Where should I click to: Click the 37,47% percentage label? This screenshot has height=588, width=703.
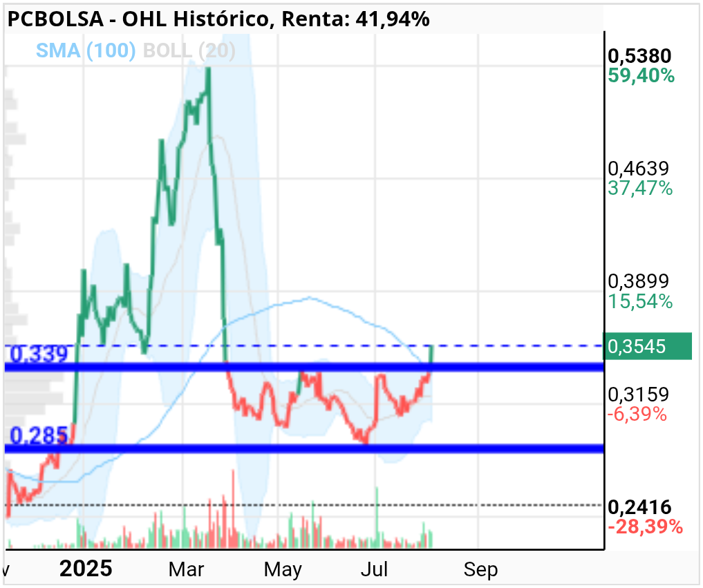[x=640, y=189]
